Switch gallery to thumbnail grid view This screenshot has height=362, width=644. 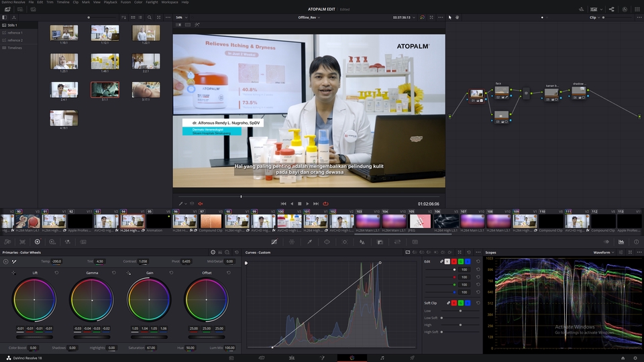click(133, 17)
